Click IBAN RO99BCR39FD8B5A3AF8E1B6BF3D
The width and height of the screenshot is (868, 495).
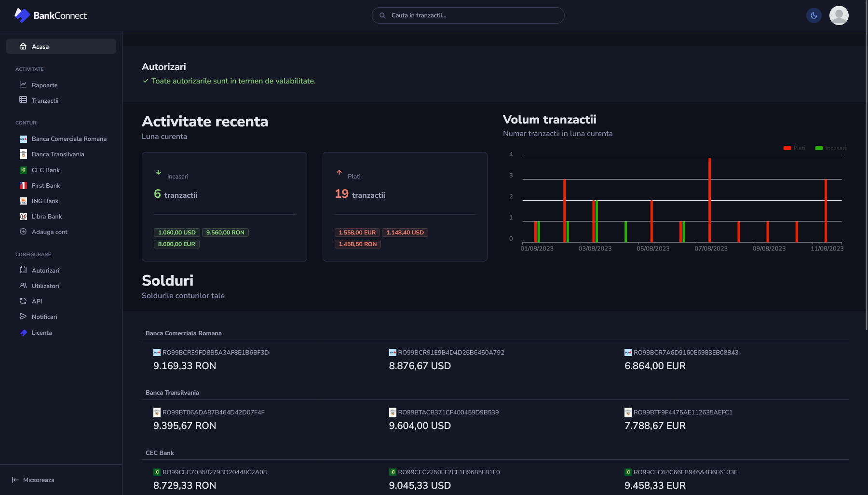[216, 353]
